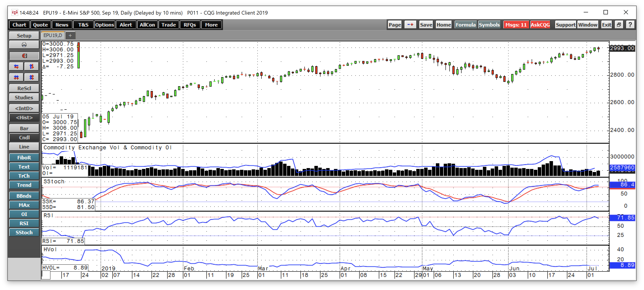Image resolution: width=644 pixels, height=290 pixels.
Task: Click the Exit button
Action: click(x=607, y=25)
